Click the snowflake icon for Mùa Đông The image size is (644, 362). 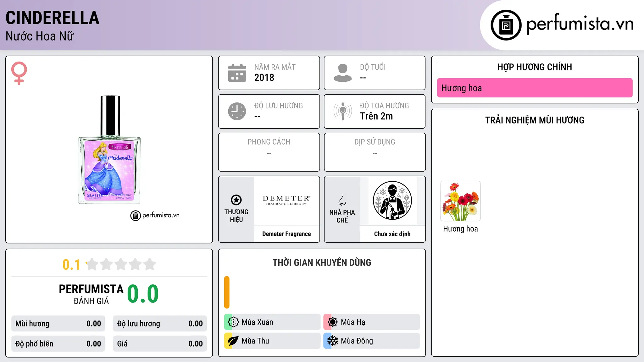333,341
